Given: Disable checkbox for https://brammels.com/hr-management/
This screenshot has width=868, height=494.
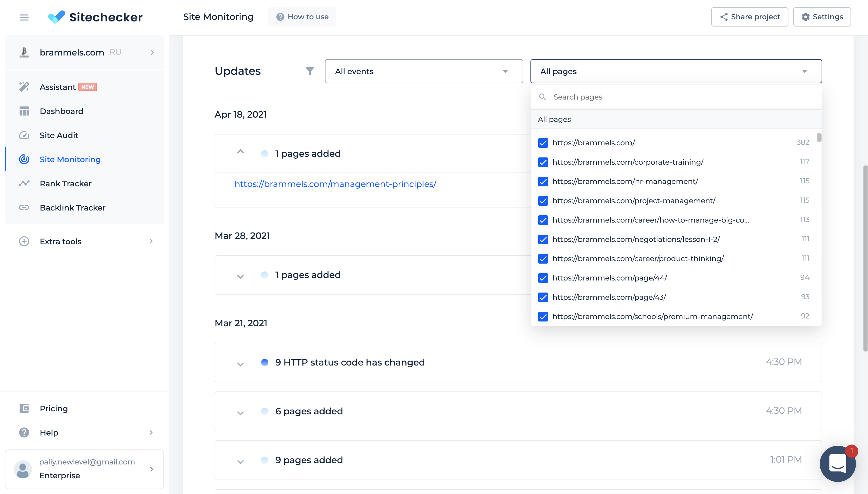Looking at the screenshot, I should 542,181.
